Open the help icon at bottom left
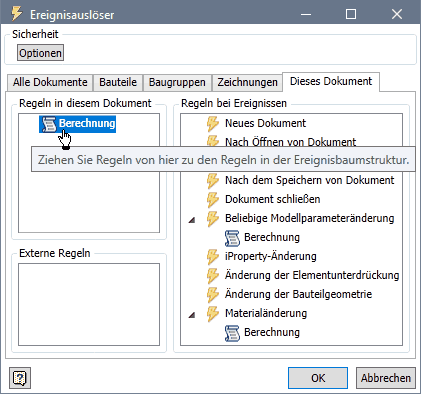The width and height of the screenshot is (421, 394). [20, 378]
